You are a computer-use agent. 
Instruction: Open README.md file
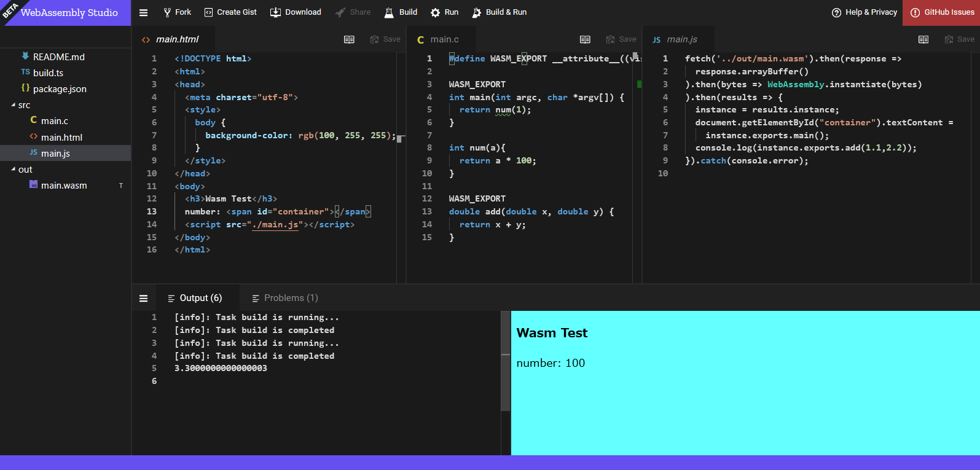58,57
